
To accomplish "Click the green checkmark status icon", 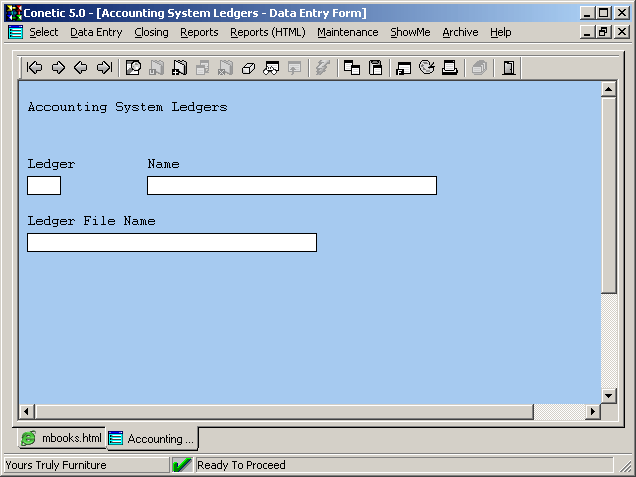I will [x=182, y=465].
